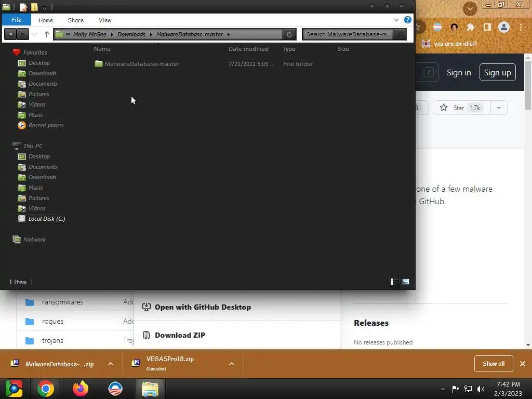This screenshot has height=399, width=532.
Task: Open VEGASPro18.zip download options chevron
Action: [x=232, y=364]
